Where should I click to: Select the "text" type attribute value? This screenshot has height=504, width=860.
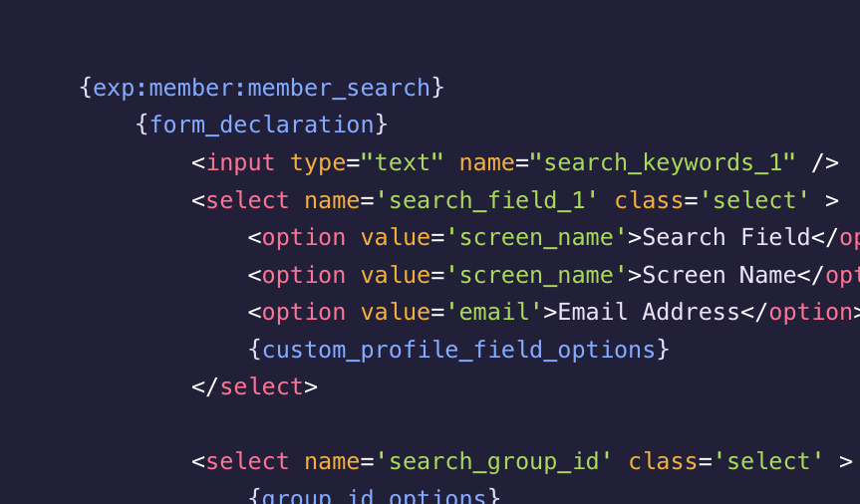(402, 163)
